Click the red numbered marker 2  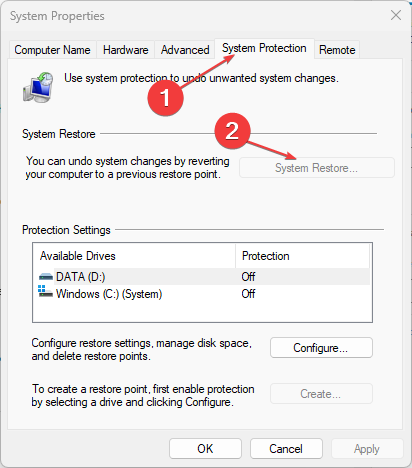coord(232,131)
